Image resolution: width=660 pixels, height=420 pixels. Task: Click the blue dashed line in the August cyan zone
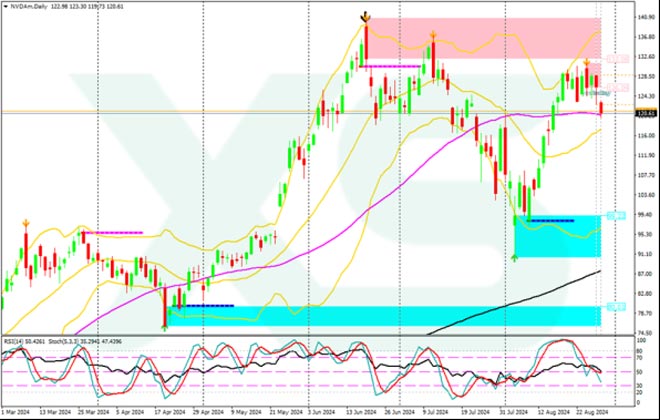coord(550,219)
